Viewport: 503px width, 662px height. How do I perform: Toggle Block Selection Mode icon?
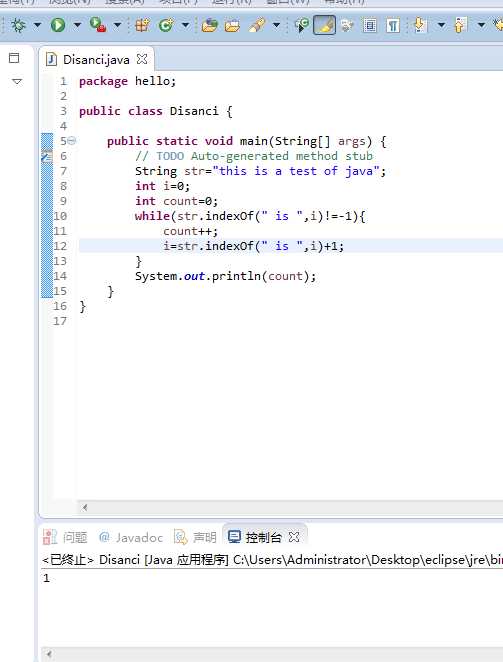pyautogui.click(x=370, y=25)
